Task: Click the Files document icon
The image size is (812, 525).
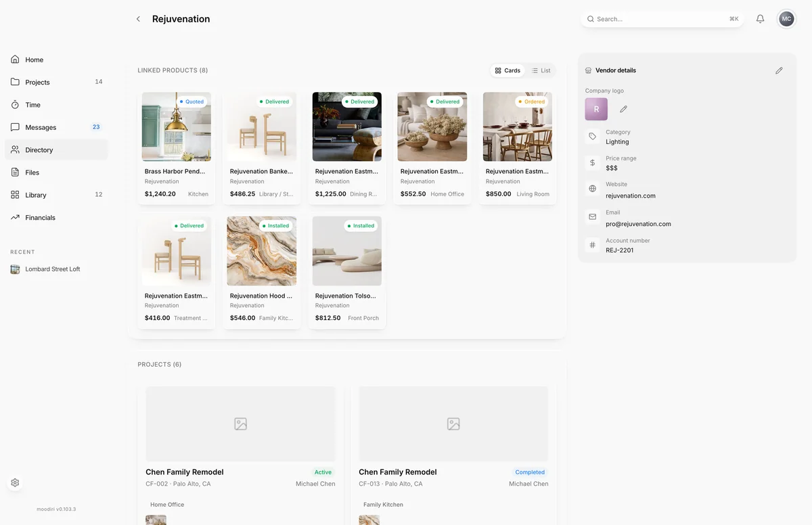Action: 15,173
